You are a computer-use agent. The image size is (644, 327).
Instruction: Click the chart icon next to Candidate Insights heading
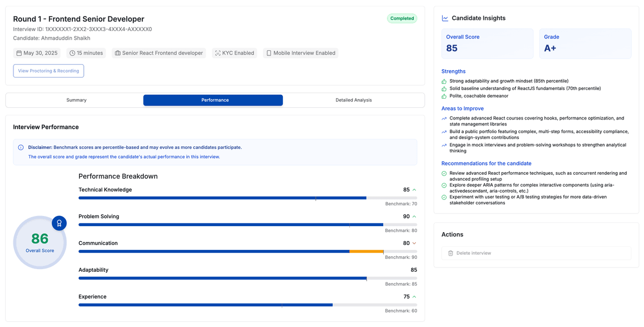click(445, 18)
